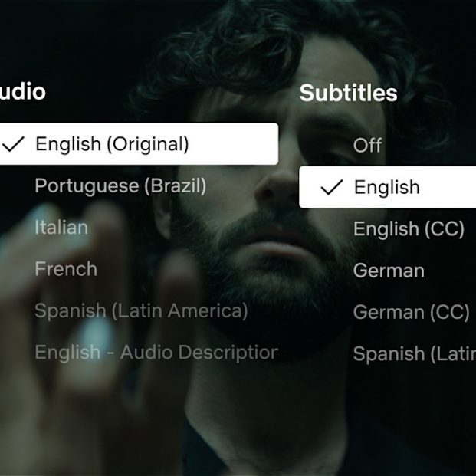Enable English - Audio Description track
The image size is (476, 476).
click(x=156, y=353)
